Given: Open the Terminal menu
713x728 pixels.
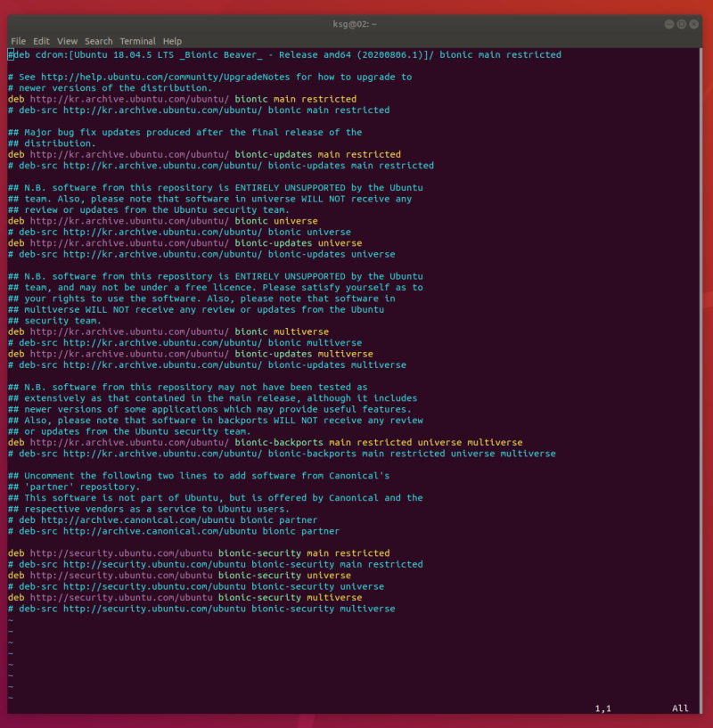Looking at the screenshot, I should [137, 41].
